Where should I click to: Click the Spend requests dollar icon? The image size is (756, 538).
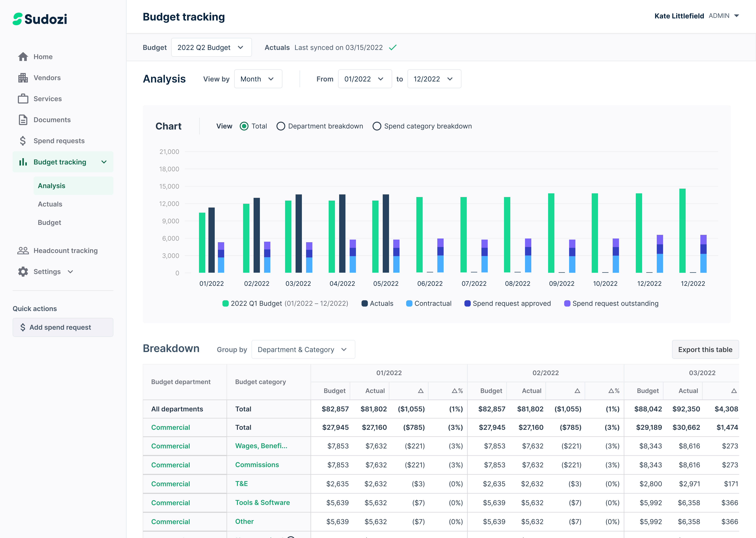tap(23, 141)
